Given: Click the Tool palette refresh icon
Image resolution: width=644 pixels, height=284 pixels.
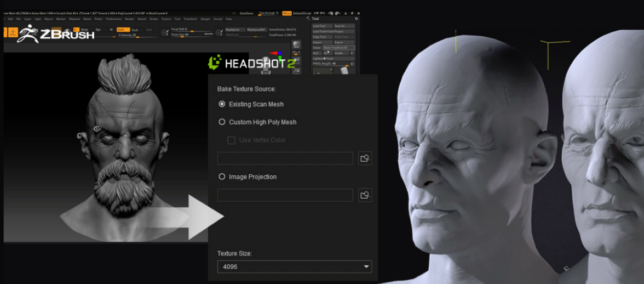Looking at the screenshot, I should (x=356, y=19).
